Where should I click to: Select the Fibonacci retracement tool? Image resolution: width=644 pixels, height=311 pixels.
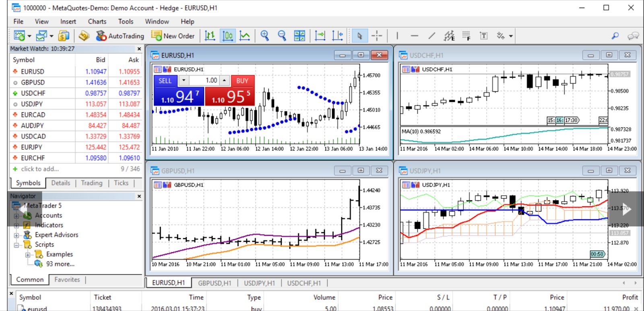(x=466, y=36)
